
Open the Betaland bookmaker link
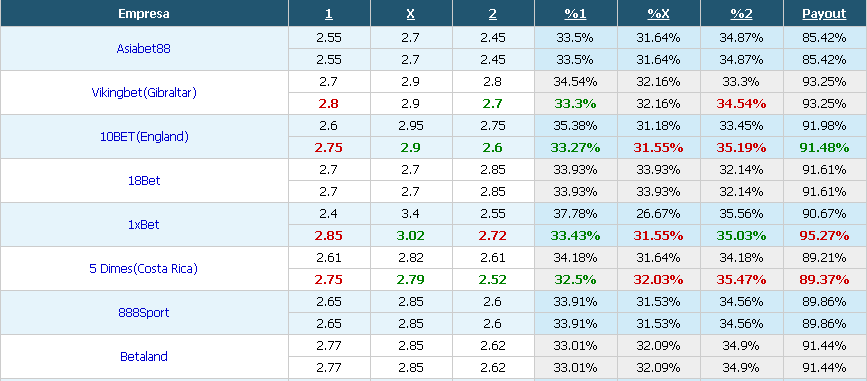point(144,357)
